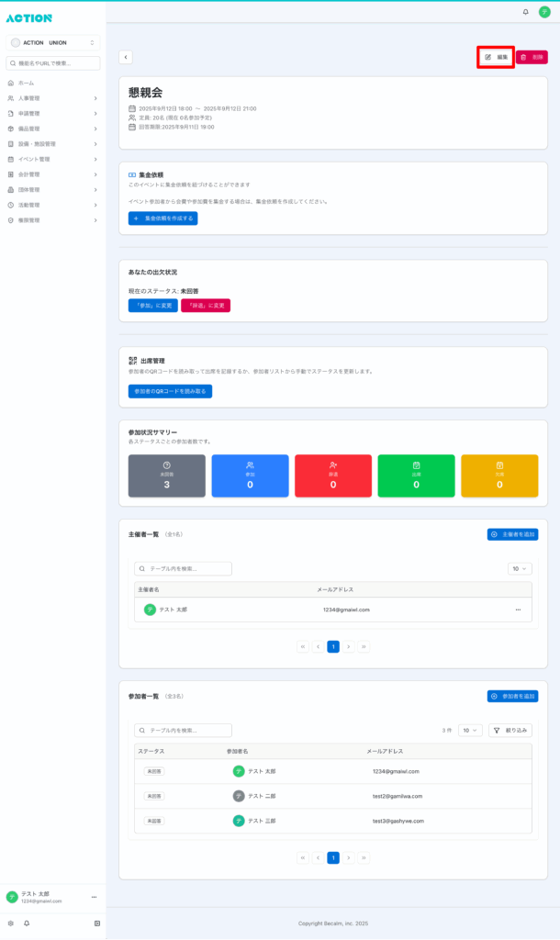This screenshot has height=940, width=560.
Task: Collapse sidebar using bottom panel icon
Action: [x=96, y=923]
